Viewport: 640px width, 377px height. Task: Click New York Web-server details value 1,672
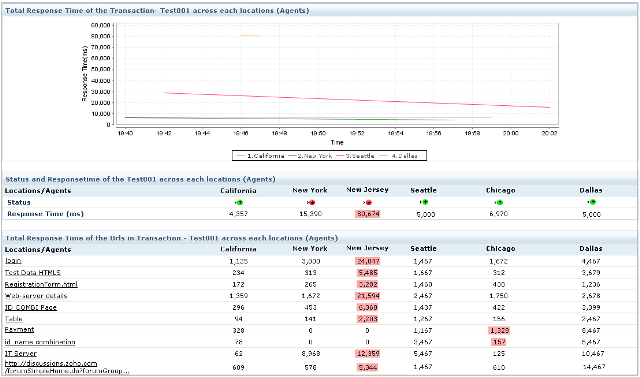coord(311,296)
